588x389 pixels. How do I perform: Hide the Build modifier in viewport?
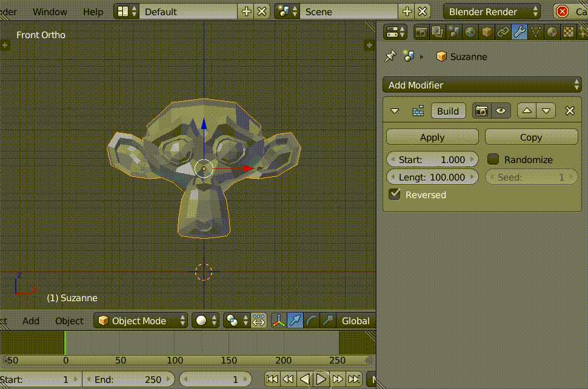[498, 111]
